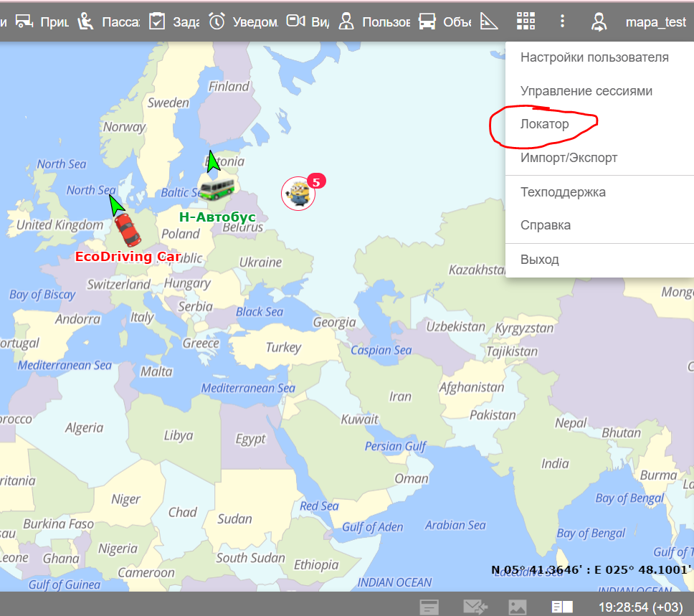Click the mapa_test username menu

655,22
